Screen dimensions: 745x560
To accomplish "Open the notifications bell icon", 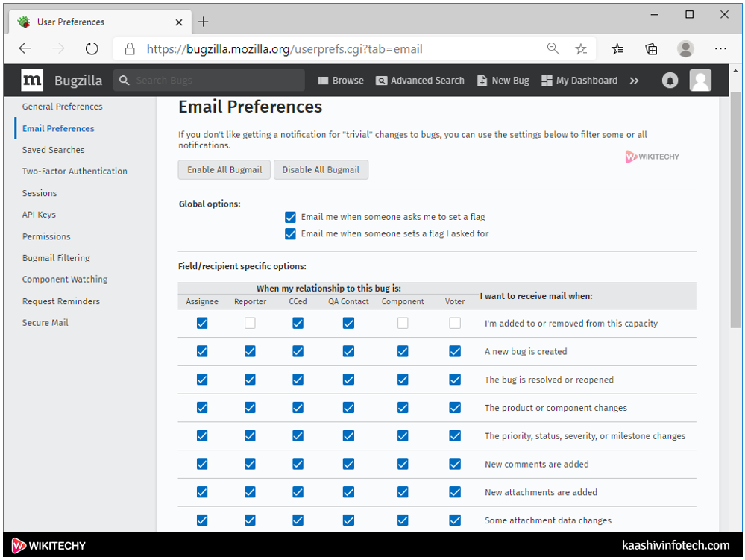I will tap(670, 81).
